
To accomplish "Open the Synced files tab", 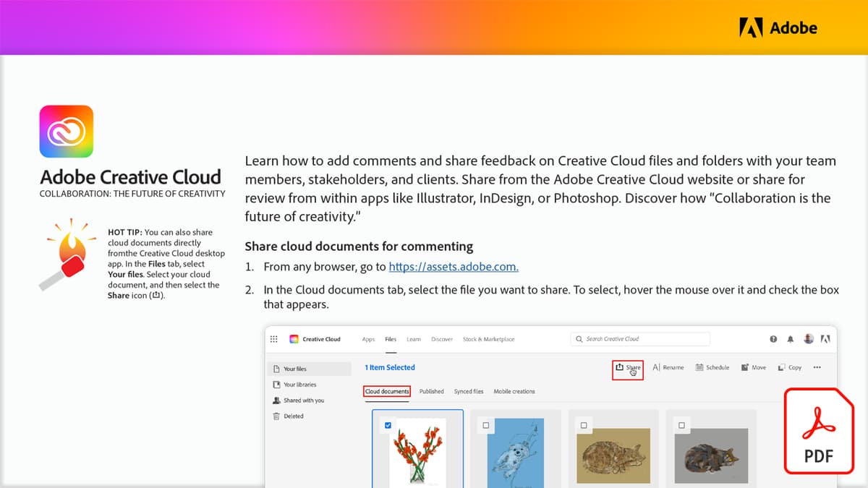I will [469, 391].
